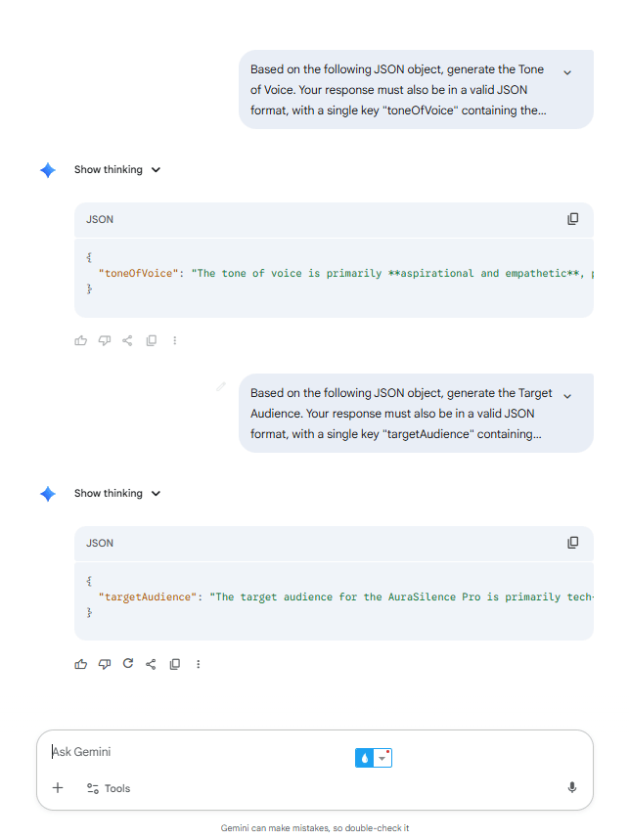The image size is (629, 840).
Task: Share the targetAudience response
Action: tap(151, 664)
